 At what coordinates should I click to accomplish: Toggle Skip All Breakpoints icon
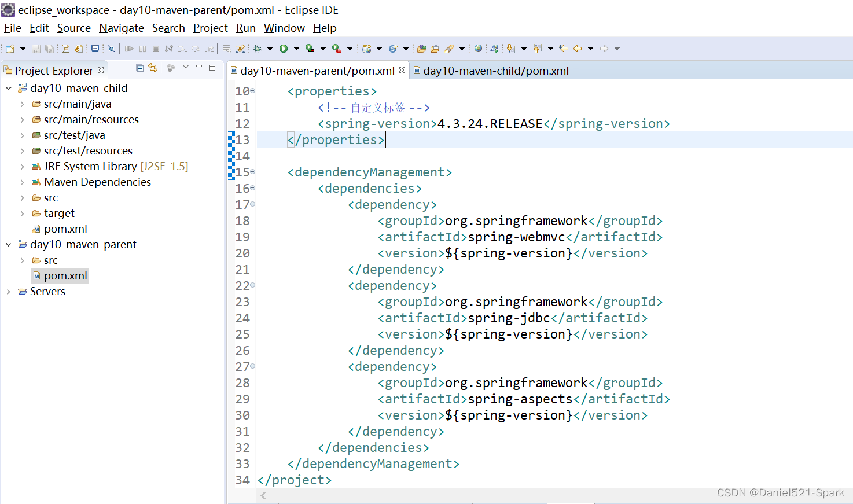(111, 49)
